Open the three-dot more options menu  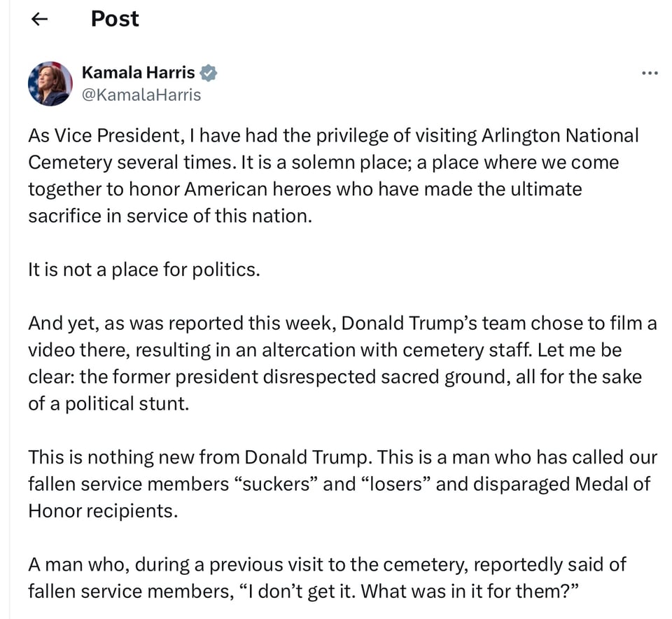tap(650, 74)
